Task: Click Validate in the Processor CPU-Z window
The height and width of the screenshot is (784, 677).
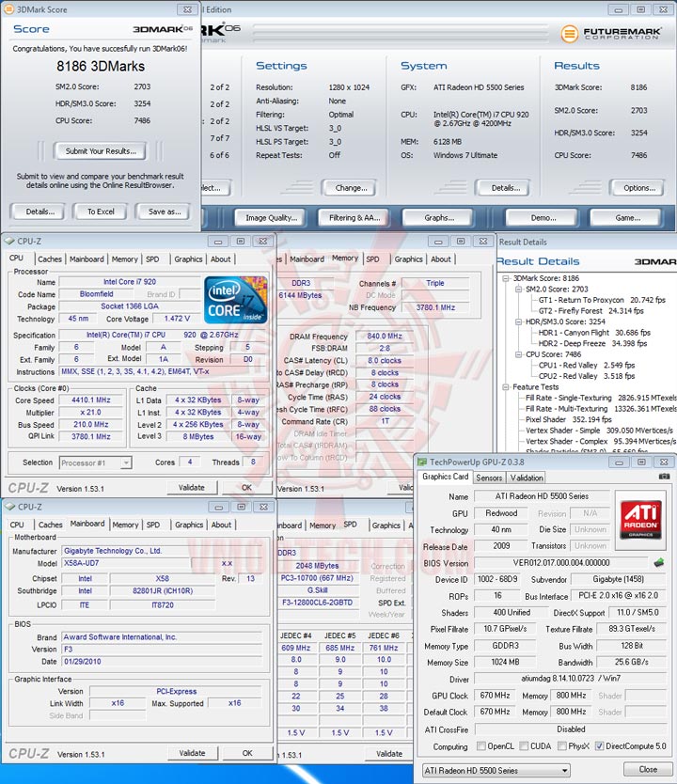Action: point(192,488)
